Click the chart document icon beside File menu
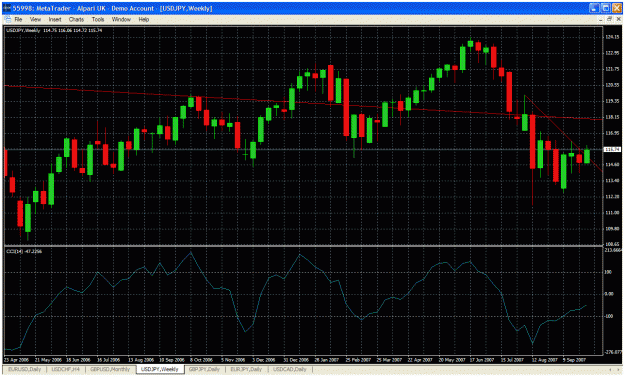This screenshot has width=625, height=377. point(7,19)
